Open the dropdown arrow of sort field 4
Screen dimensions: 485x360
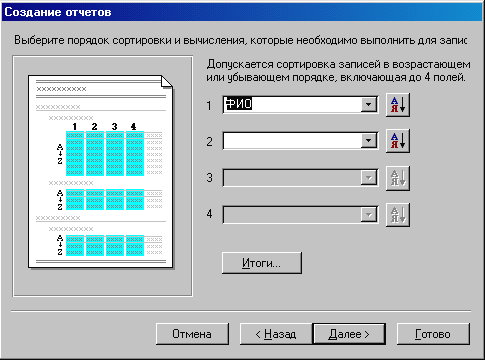[x=369, y=214]
